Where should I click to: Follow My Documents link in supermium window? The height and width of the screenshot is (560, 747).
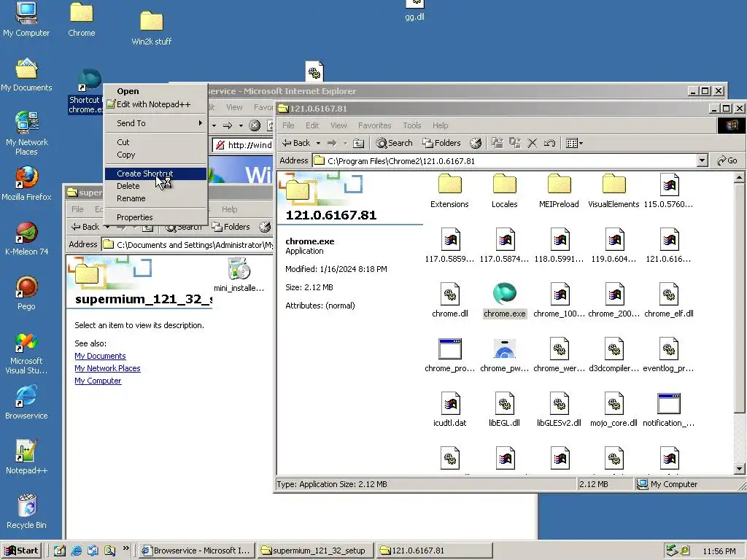(100, 356)
